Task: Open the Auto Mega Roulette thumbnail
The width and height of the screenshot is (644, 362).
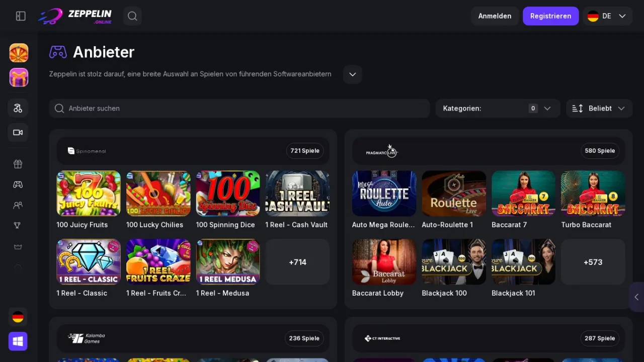Action: pos(384,194)
